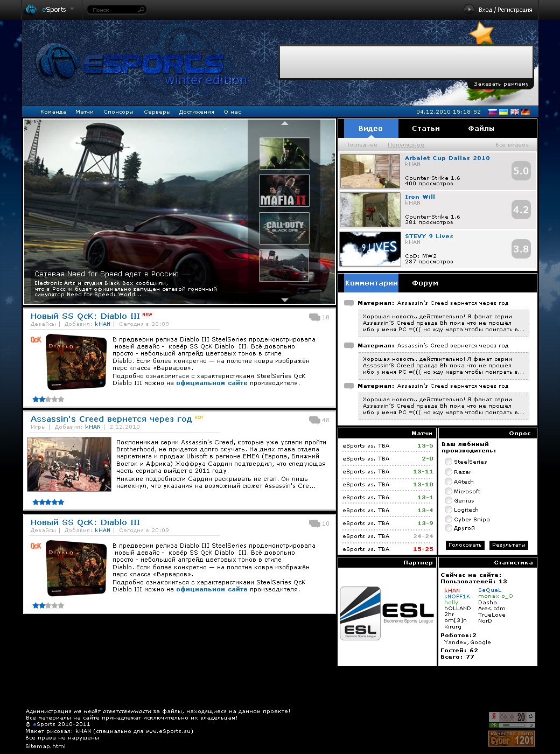Select the Cyber Snipa poll option

(449, 519)
